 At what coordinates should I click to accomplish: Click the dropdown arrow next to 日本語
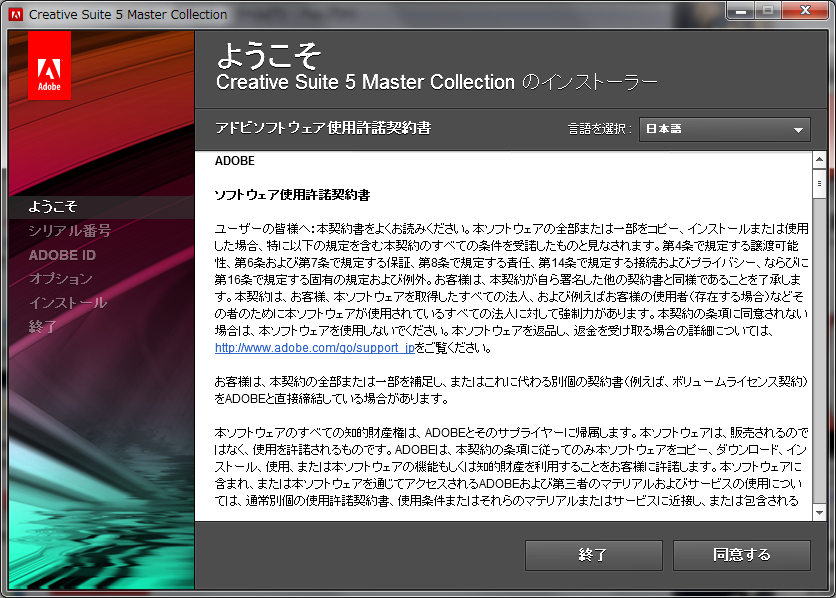pyautogui.click(x=798, y=130)
